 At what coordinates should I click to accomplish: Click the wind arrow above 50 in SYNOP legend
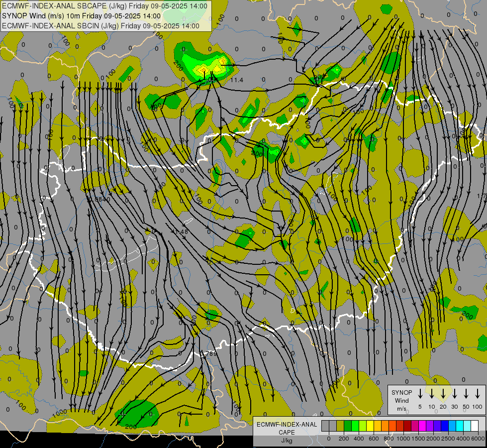coord(466,394)
